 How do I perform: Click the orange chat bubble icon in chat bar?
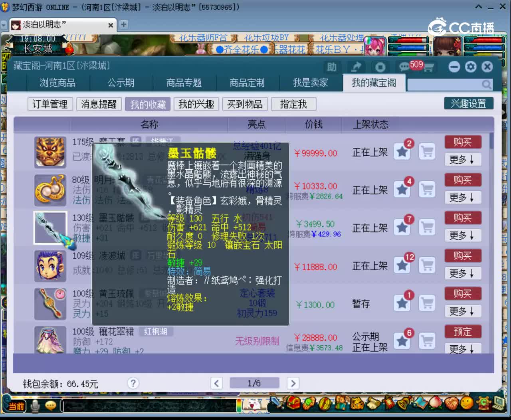50,406
